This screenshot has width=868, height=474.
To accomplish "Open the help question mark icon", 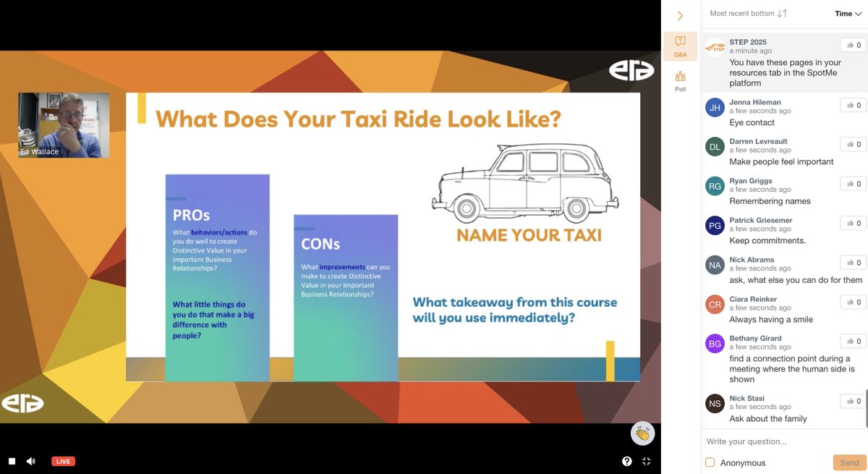I will (627, 461).
